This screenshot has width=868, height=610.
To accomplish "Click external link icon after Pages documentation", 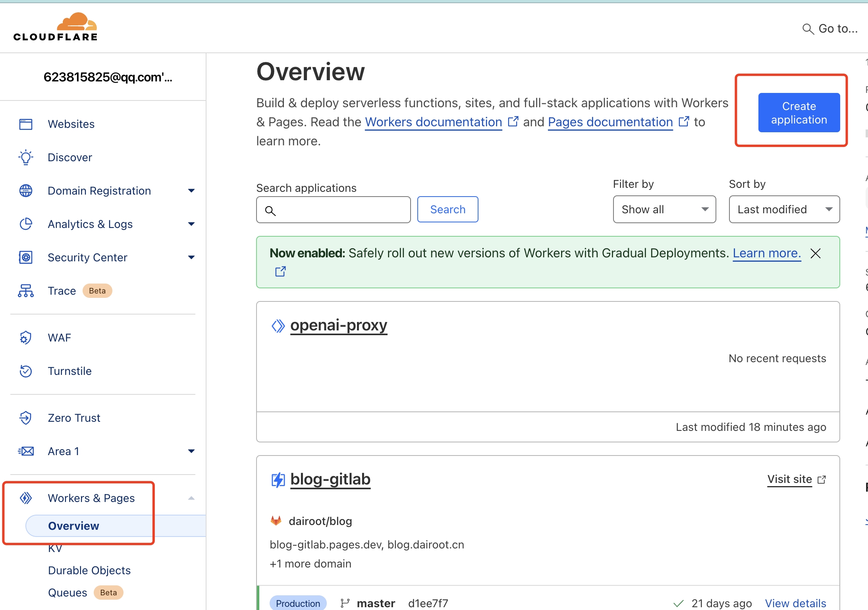I will pos(684,121).
